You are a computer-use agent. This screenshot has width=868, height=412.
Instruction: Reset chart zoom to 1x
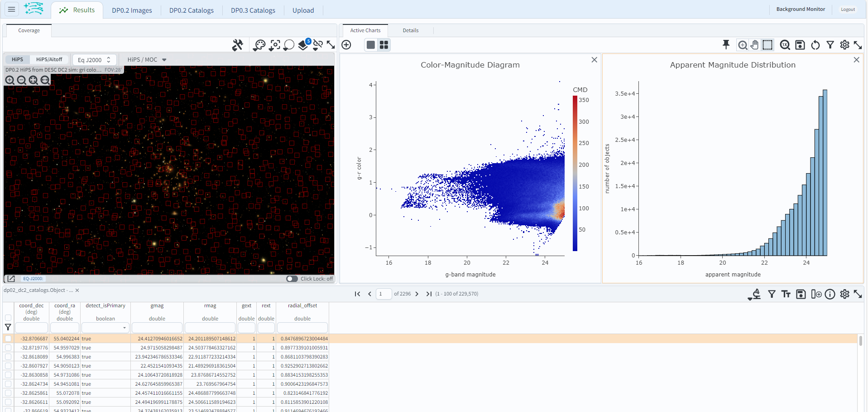coord(785,45)
